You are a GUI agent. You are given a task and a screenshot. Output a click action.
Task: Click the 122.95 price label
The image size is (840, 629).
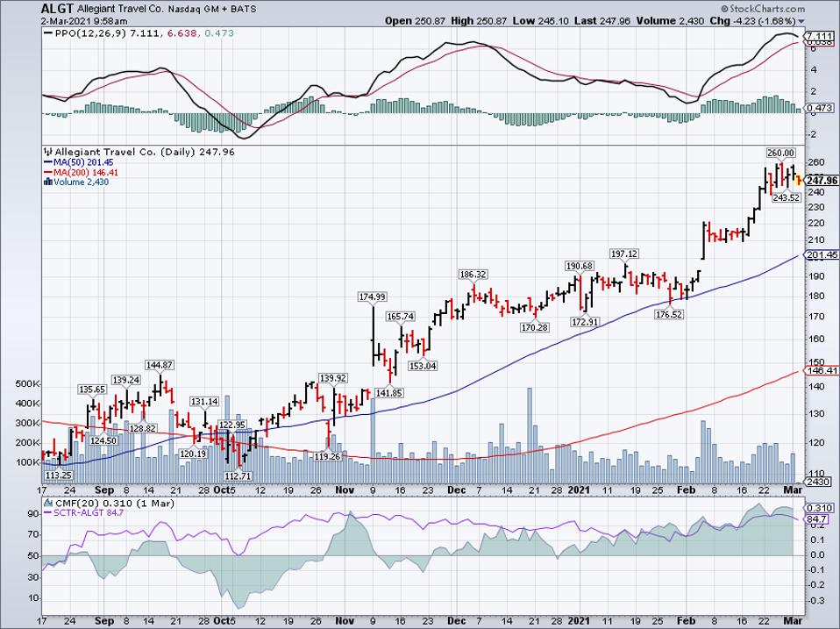[x=232, y=425]
